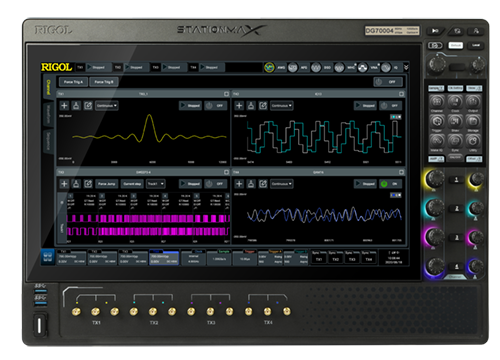Click the plus icon in TX1 panel
Viewport: 500px width, 360px height.
(64, 106)
